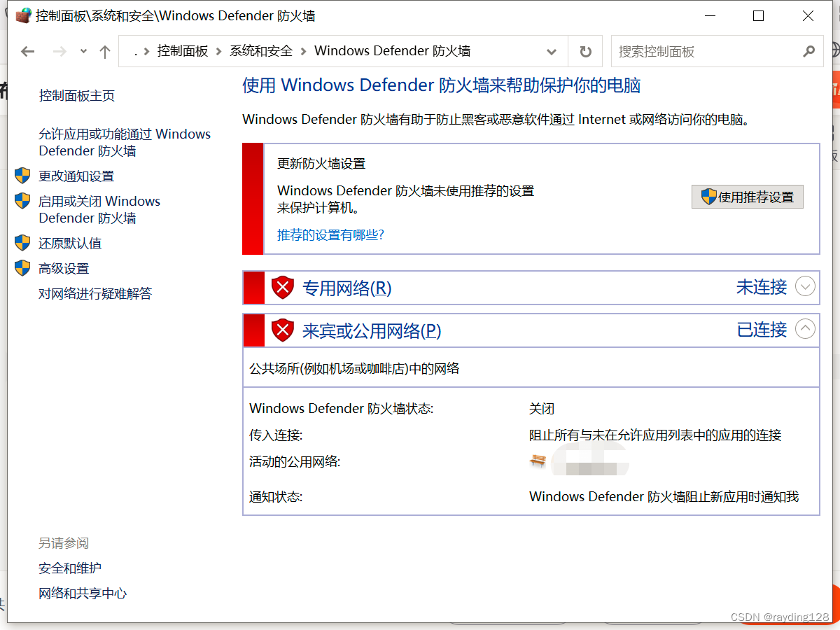Screen dimensions: 840x630
Task: Open 控制面板主页 link
Action: [77, 96]
